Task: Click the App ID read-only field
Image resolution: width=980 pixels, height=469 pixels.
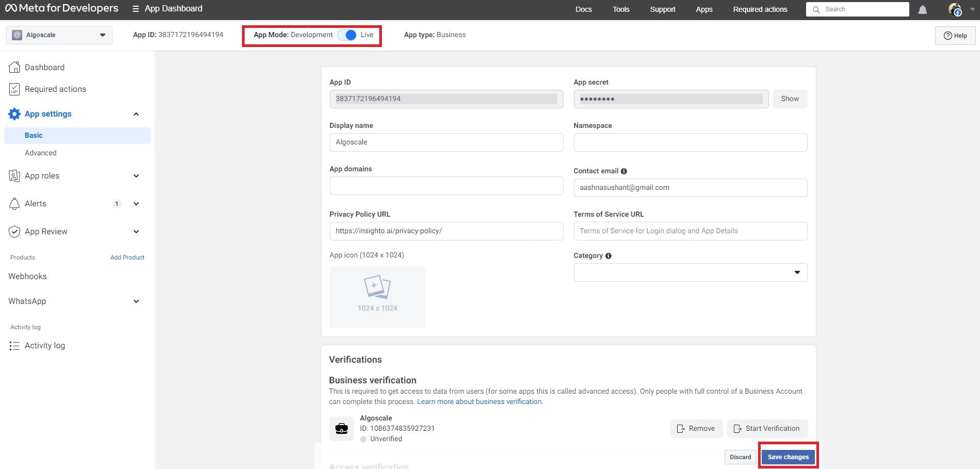Action: click(x=446, y=99)
